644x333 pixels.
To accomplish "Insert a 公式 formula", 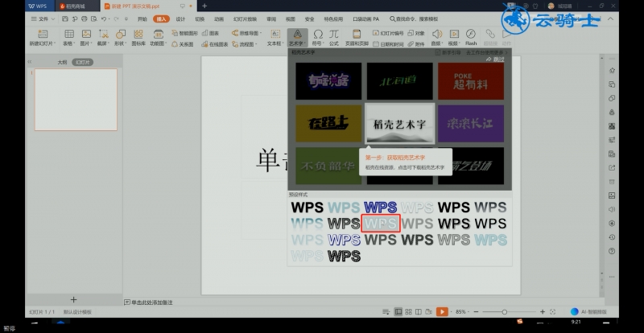I will 334,37.
